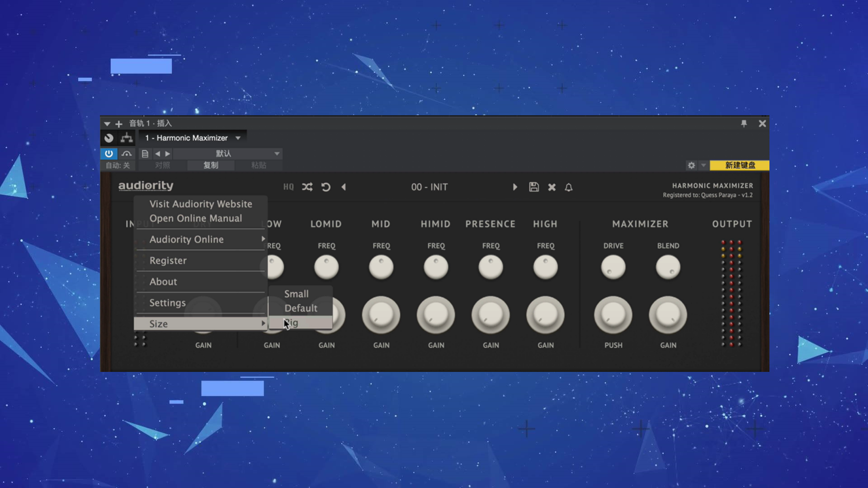Click the knob editor icon in host header
This screenshot has height=488, width=868.
tap(109, 138)
